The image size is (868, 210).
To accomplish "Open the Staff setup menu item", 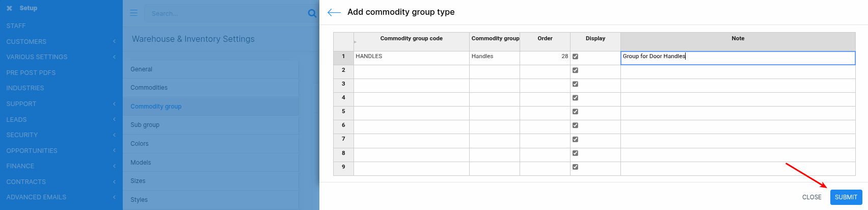I will [16, 26].
